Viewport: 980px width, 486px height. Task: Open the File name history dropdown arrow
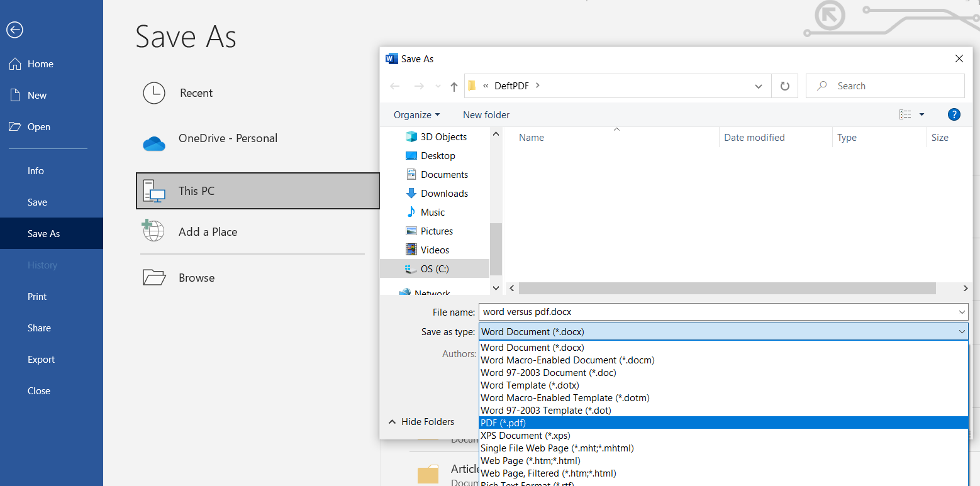[x=962, y=312]
